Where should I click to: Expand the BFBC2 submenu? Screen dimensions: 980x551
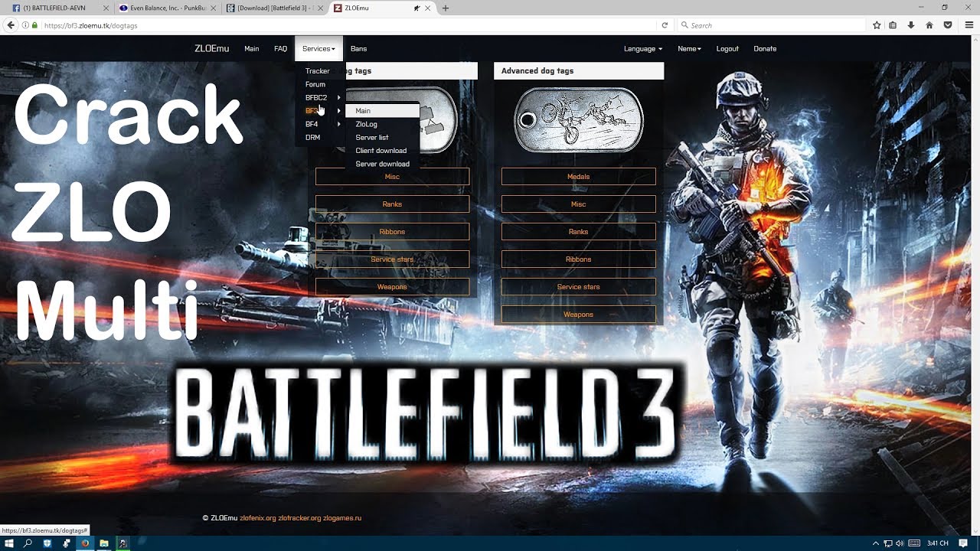coord(320,98)
